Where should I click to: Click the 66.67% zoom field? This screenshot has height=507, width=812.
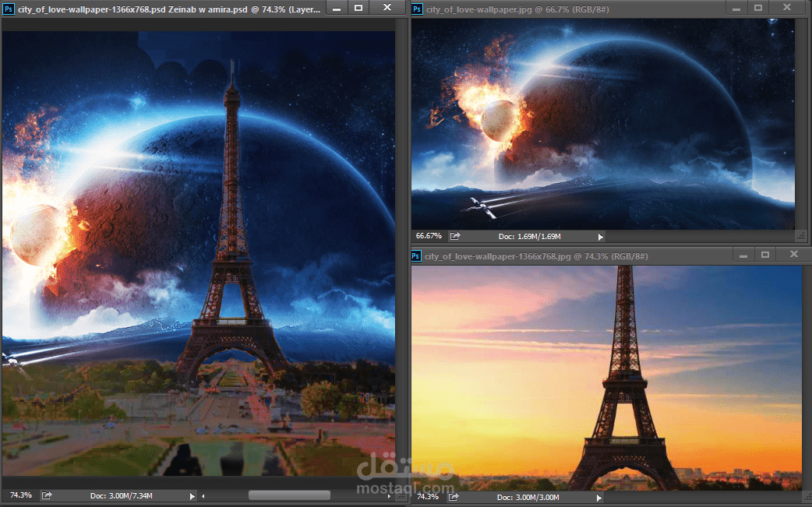[429, 236]
